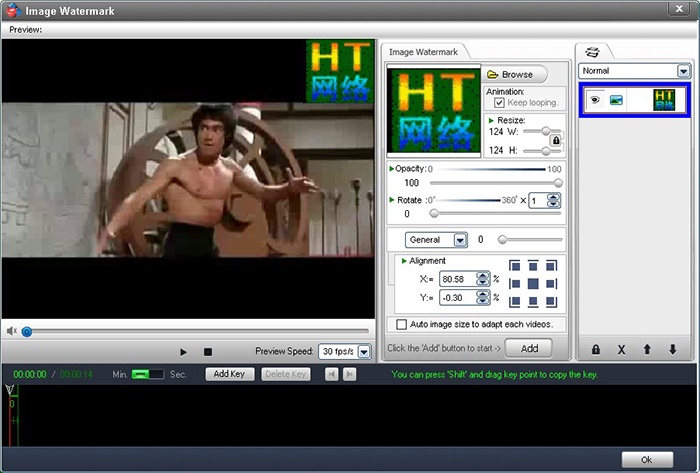The width and height of the screenshot is (700, 473).
Task: Enable Auto image size checkbox
Action: [x=402, y=325]
